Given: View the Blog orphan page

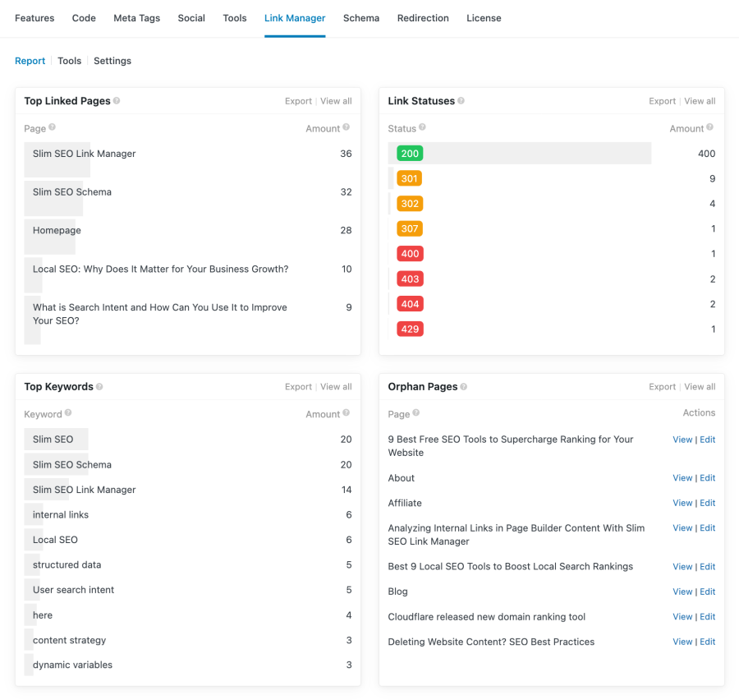Looking at the screenshot, I should [x=682, y=592].
